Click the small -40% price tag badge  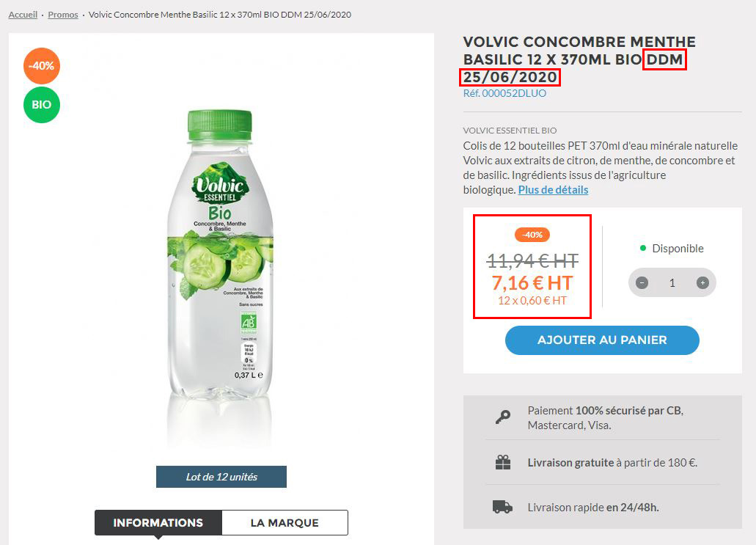coord(532,235)
